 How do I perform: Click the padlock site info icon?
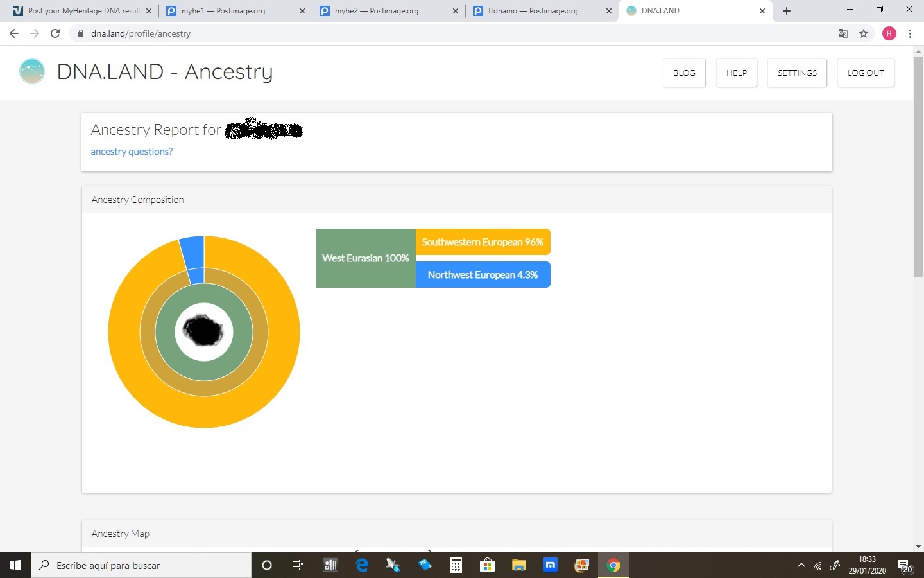pyautogui.click(x=80, y=33)
